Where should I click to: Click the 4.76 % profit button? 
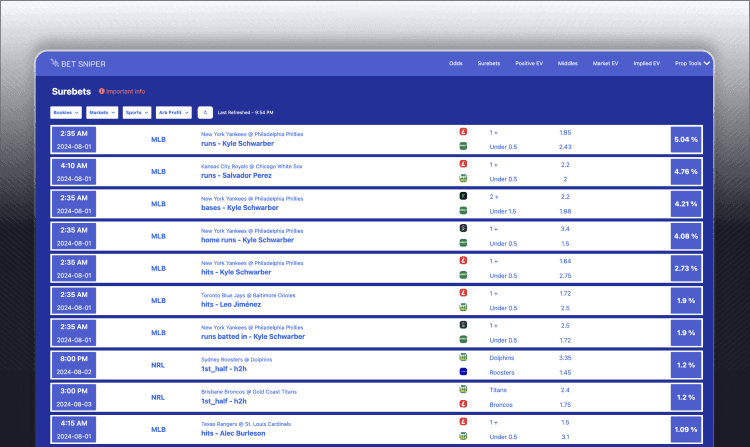pyautogui.click(x=686, y=172)
